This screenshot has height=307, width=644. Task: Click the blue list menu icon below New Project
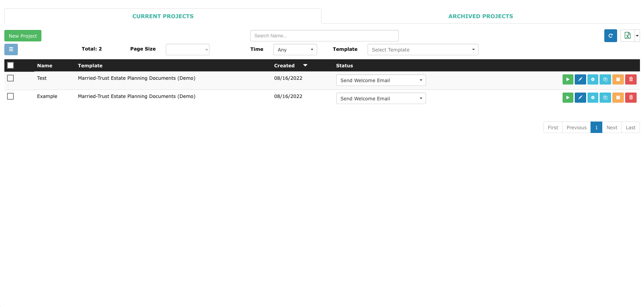(11, 49)
